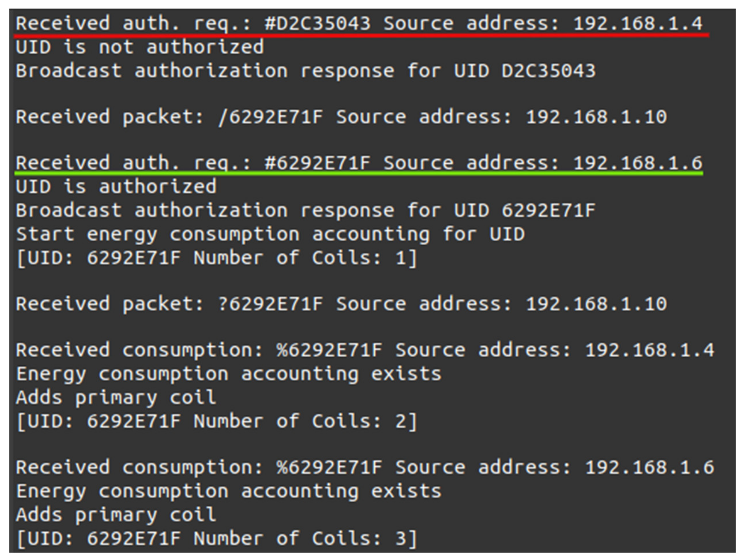
Task: Click 'Start energy consumption accounting for UID'
Action: tap(270, 234)
